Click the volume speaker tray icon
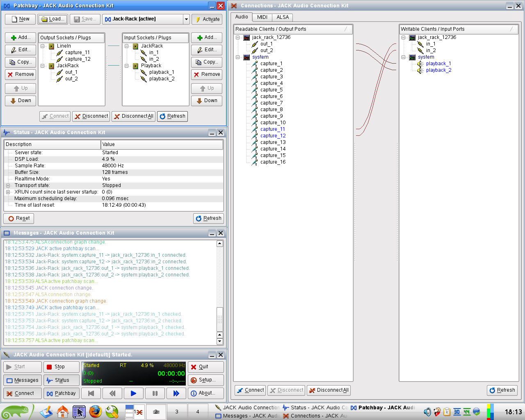The height and width of the screenshot is (420, 525). point(427,412)
